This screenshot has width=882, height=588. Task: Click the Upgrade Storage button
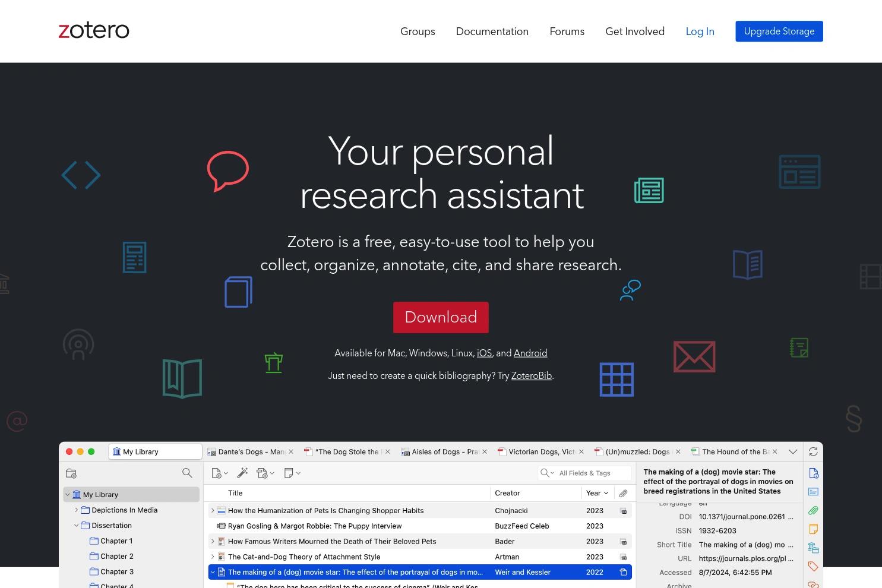779,31
